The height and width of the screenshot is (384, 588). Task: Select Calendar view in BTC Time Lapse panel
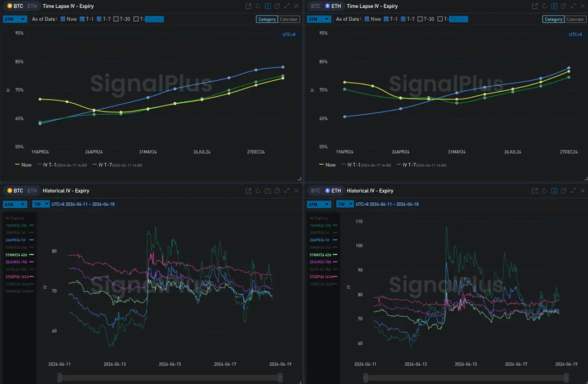point(289,19)
